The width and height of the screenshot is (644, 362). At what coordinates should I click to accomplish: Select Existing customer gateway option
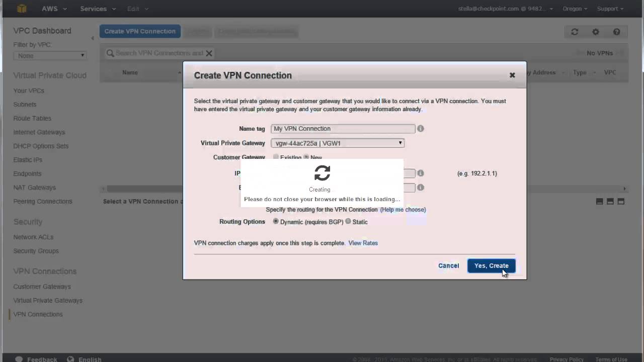[x=276, y=157]
